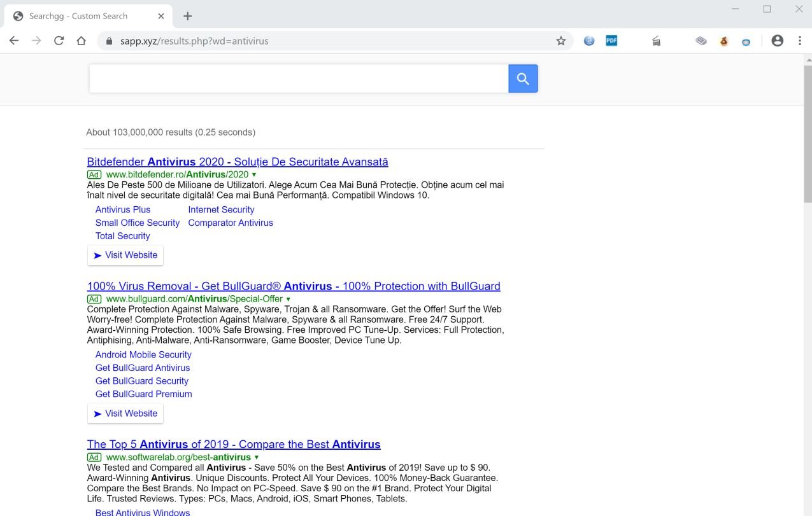This screenshot has height=516, width=812.
Task: Open the Comparator Antivirus sitelink
Action: point(231,223)
